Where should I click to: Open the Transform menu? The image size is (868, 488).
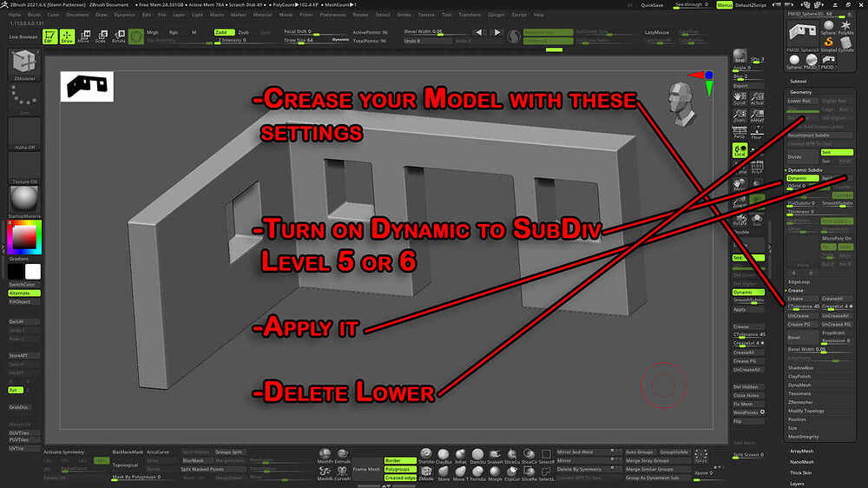click(x=470, y=15)
